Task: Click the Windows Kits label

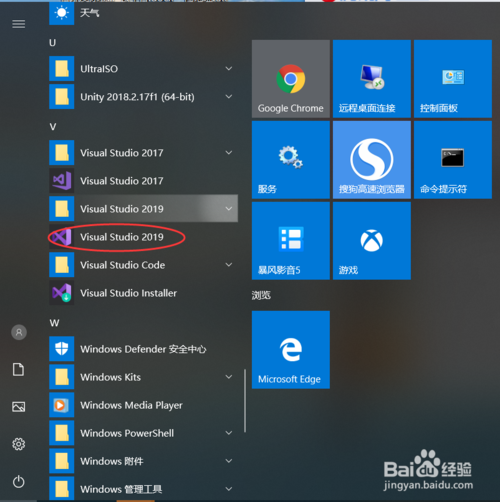Action: 110,377
